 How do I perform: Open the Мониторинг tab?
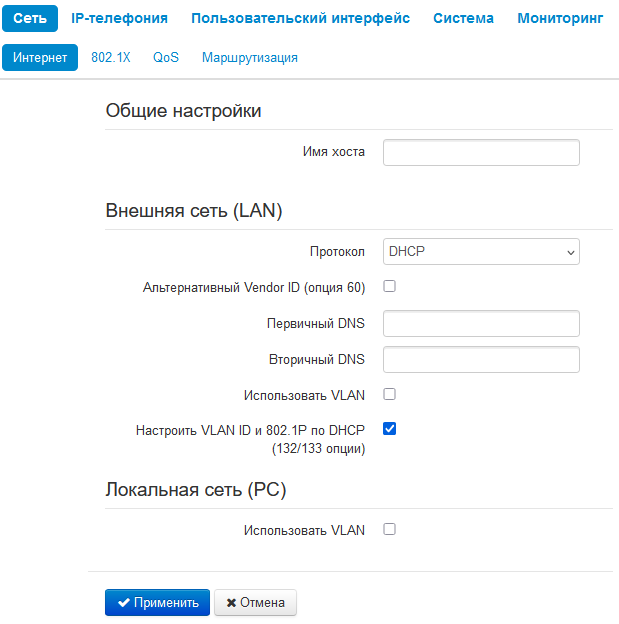pos(560,18)
